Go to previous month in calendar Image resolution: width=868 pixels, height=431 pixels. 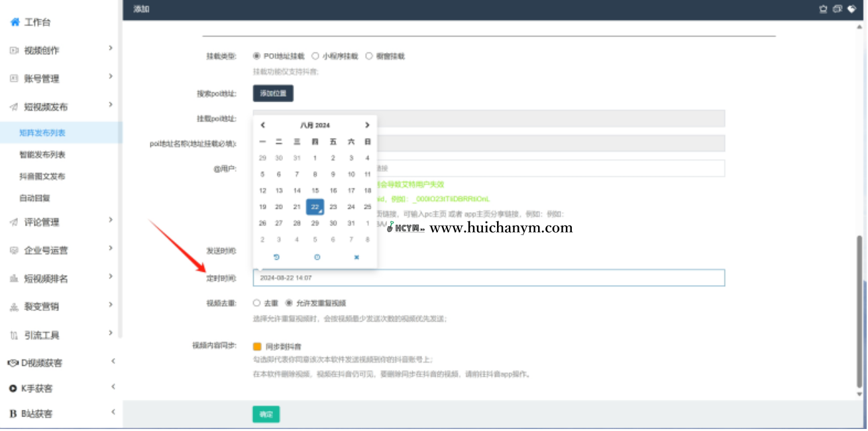pyautogui.click(x=263, y=125)
